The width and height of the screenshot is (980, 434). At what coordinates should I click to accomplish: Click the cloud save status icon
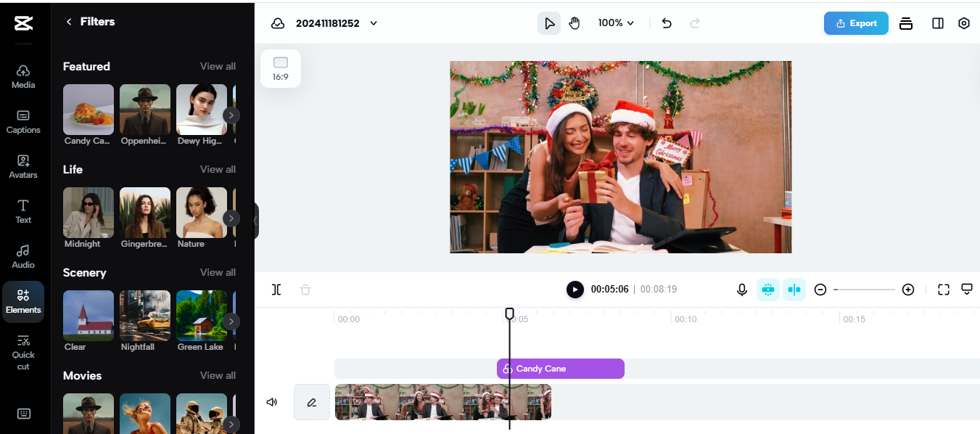tap(278, 23)
